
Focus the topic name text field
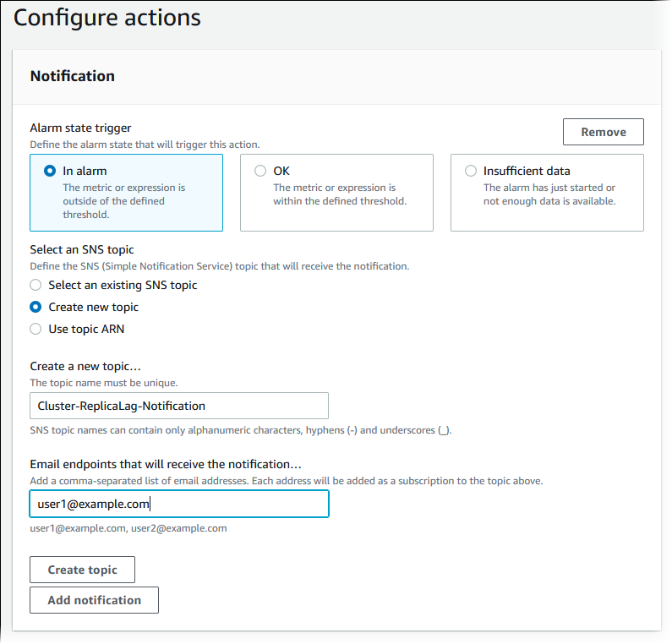(178, 406)
